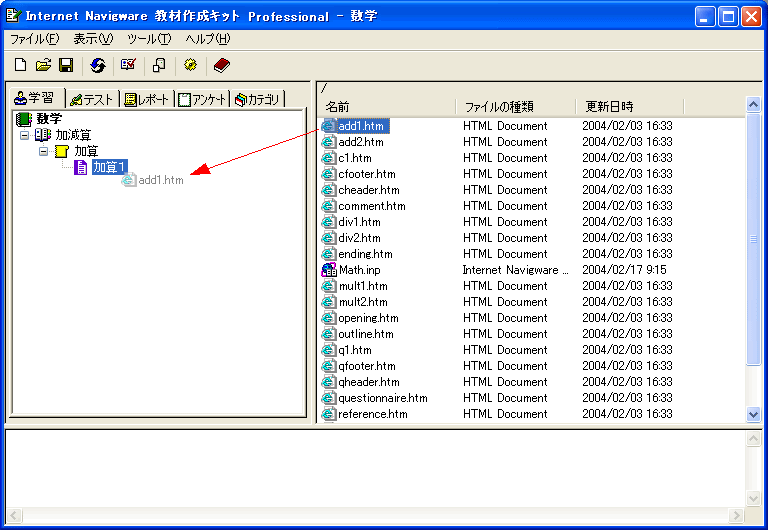
Task: Click the icon next to div1.htm
Action: 328,222
